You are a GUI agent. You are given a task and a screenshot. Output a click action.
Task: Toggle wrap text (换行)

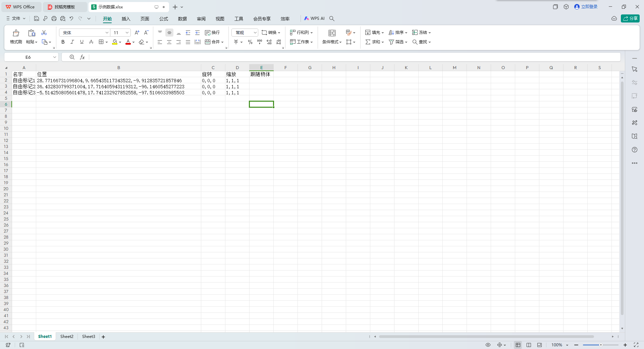coord(212,33)
